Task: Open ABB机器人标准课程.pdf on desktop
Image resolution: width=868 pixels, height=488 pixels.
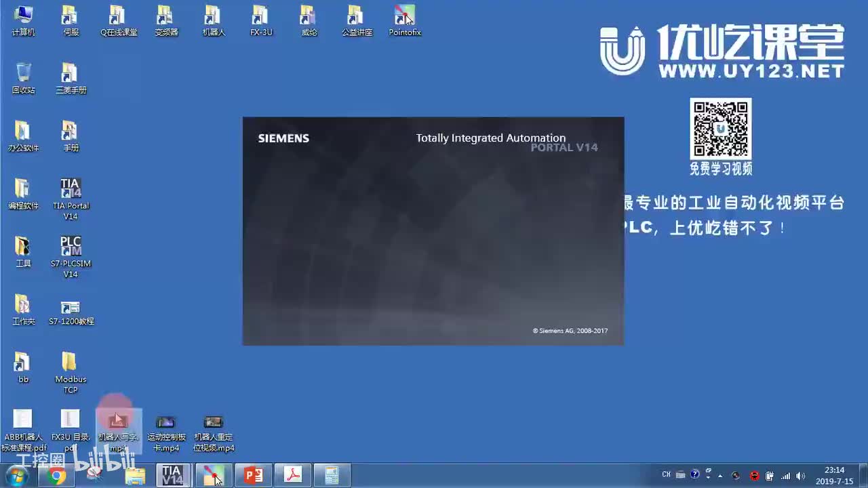Action: pos(23,430)
